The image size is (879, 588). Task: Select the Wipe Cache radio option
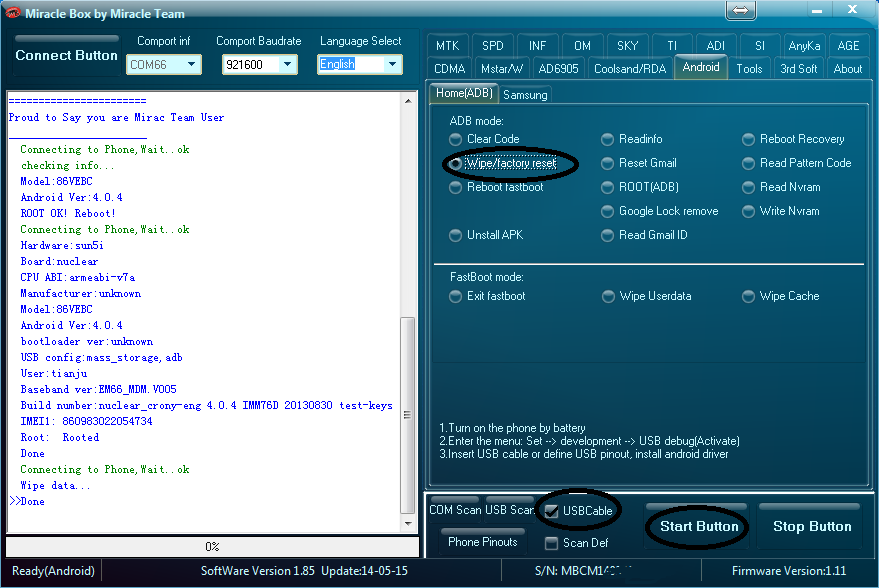click(x=781, y=296)
